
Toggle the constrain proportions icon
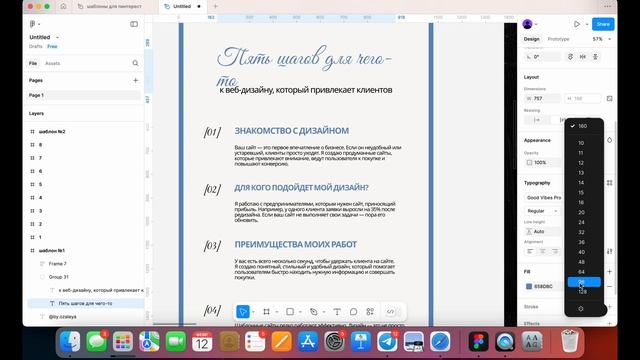coord(609,98)
